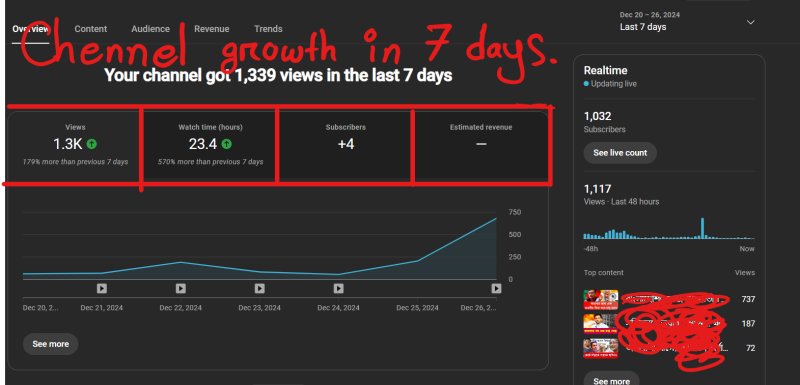800x385 pixels.
Task: Click video marker icon under Dec 22
Action: tap(181, 289)
